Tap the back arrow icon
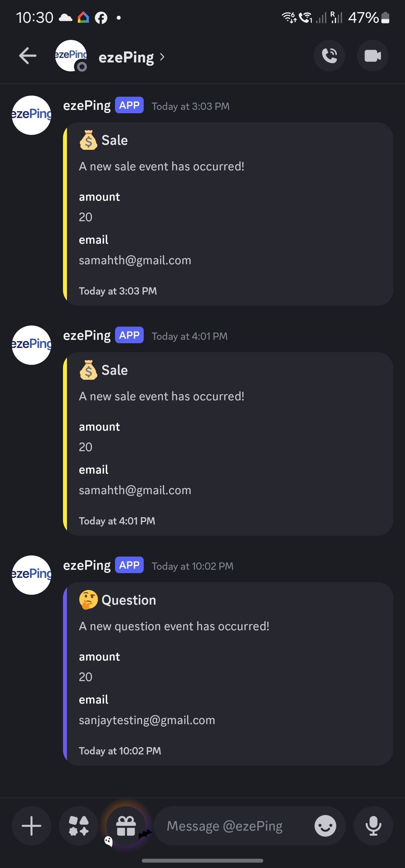 click(x=28, y=56)
